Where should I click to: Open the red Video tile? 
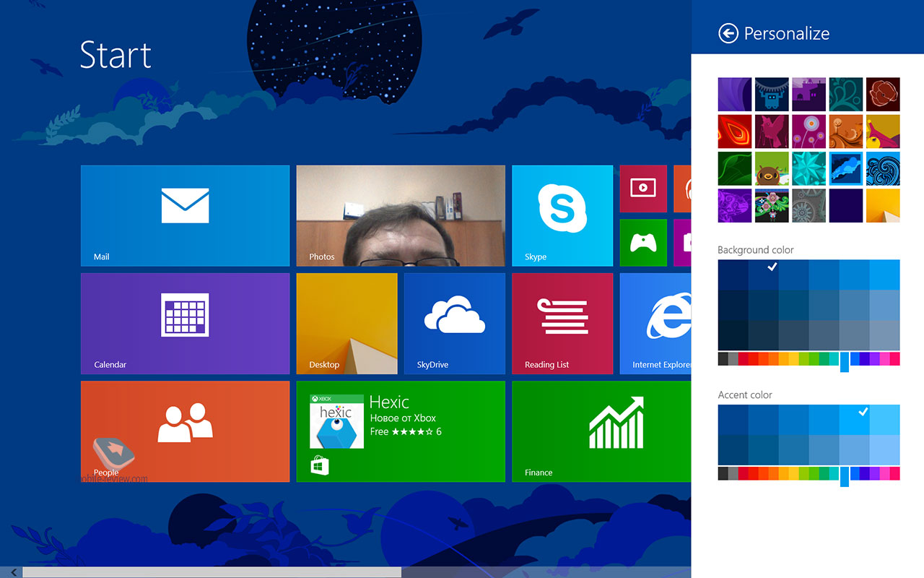point(643,189)
